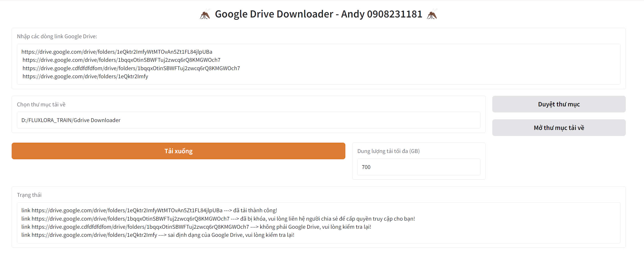Click the cdfdfdfdfom link line in input
The height and width of the screenshot is (270, 644).
click(x=131, y=68)
